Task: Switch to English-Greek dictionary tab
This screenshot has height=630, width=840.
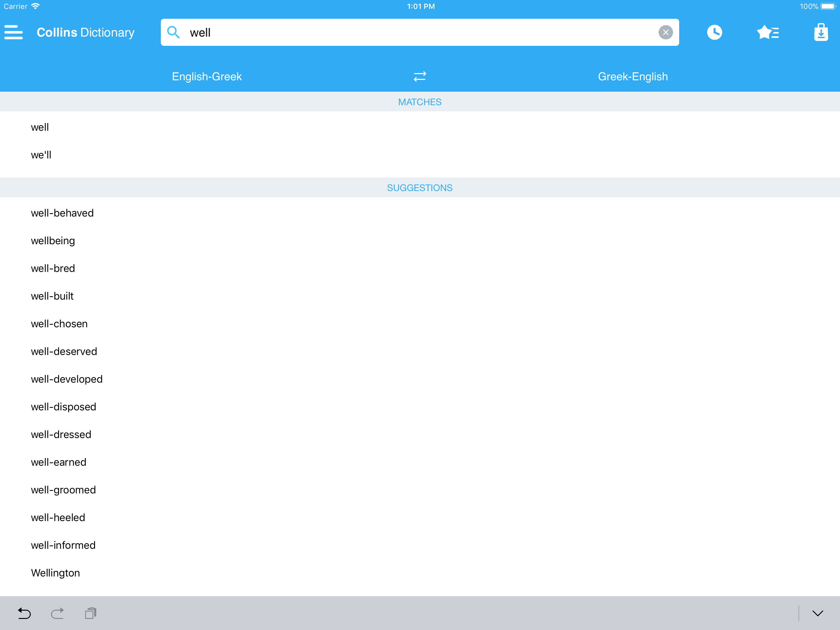Action: coord(207,76)
